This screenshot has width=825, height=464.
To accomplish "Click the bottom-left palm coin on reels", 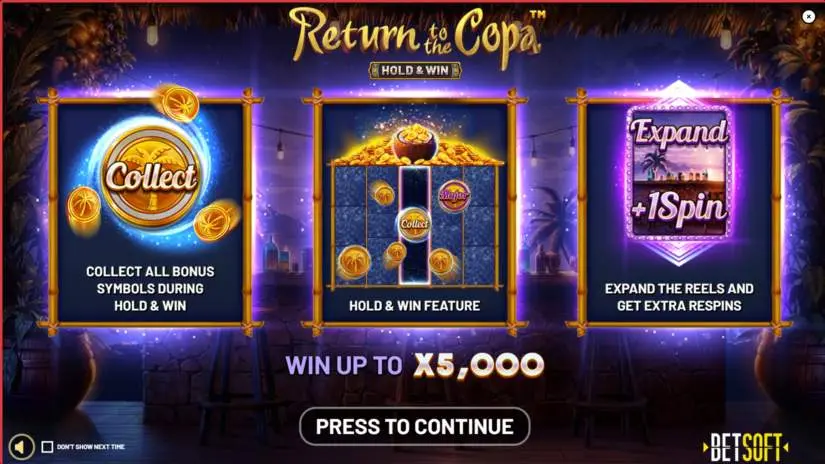I will (354, 261).
